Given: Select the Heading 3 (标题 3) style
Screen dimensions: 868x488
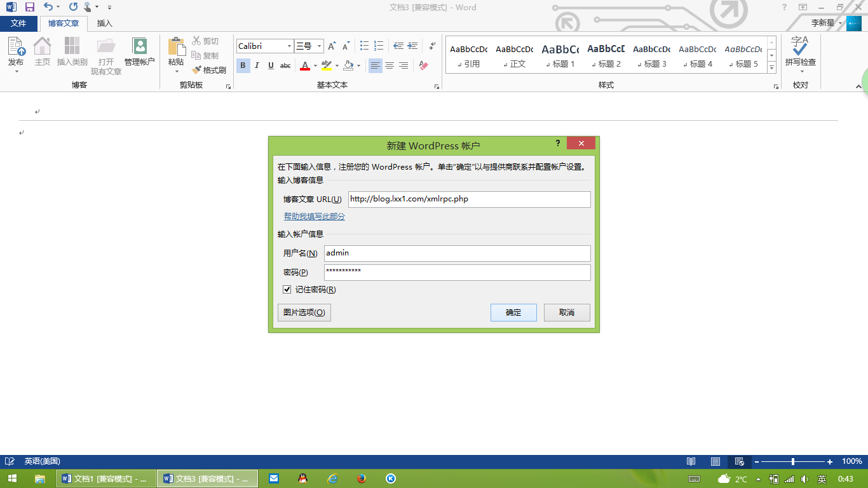Looking at the screenshot, I should click(651, 55).
